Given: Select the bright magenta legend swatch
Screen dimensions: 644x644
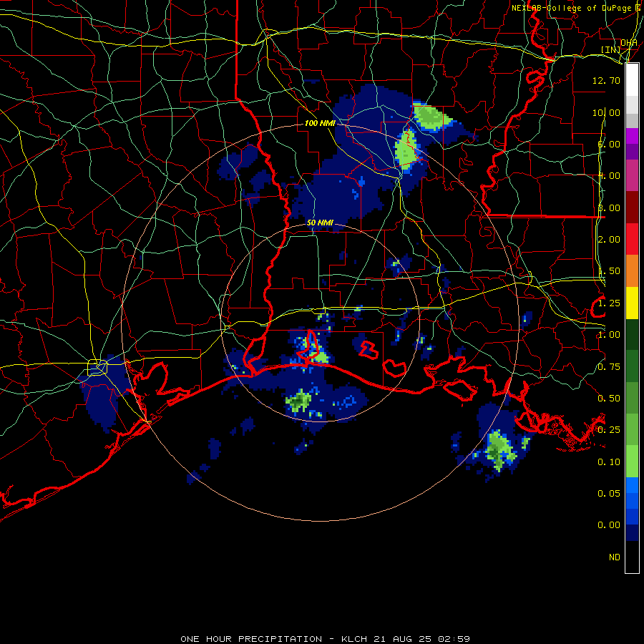Looking at the screenshot, I should point(632,136).
